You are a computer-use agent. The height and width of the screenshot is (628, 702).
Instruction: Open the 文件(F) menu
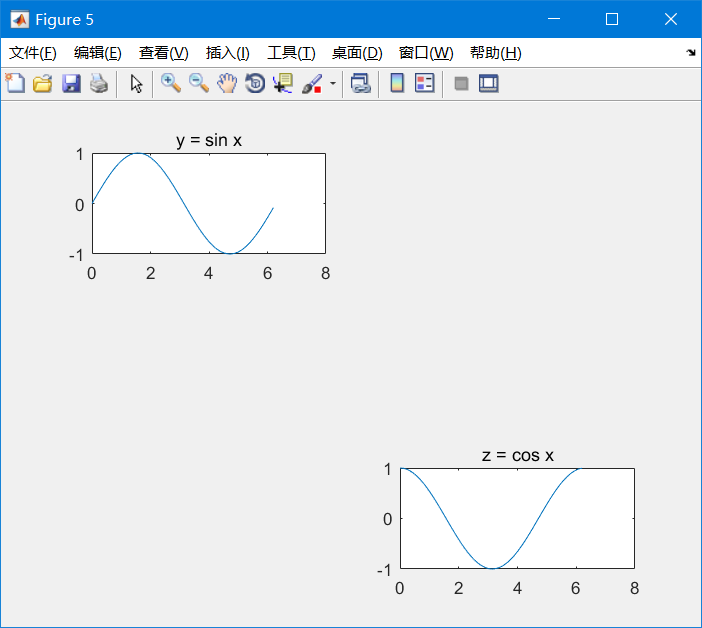33,53
